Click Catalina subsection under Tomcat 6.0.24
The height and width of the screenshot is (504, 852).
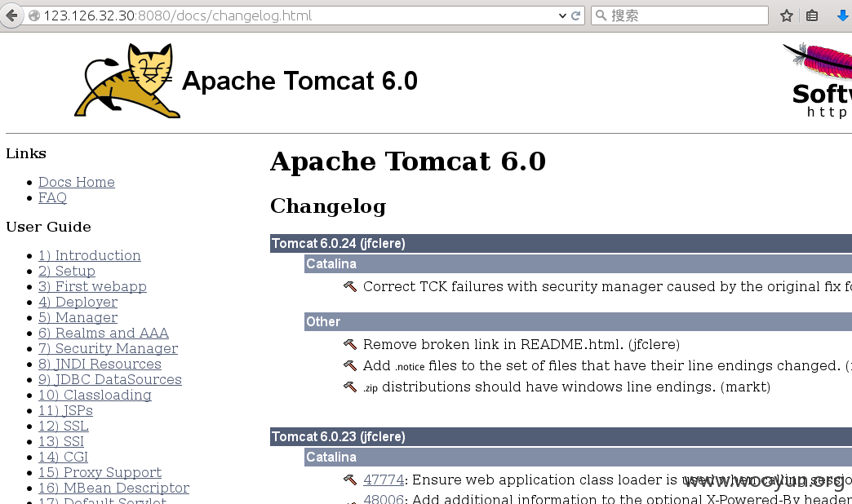tap(578, 264)
